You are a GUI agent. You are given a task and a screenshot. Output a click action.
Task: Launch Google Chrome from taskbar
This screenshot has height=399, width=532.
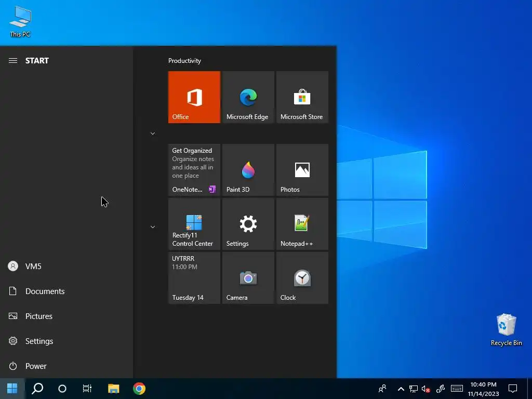(x=139, y=389)
